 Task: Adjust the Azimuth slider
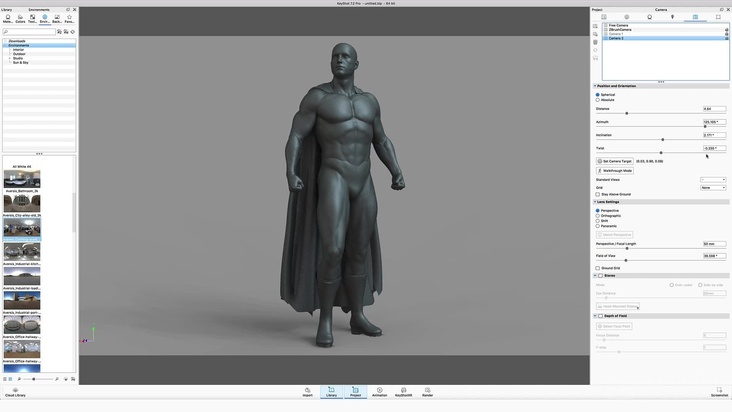[705, 126]
